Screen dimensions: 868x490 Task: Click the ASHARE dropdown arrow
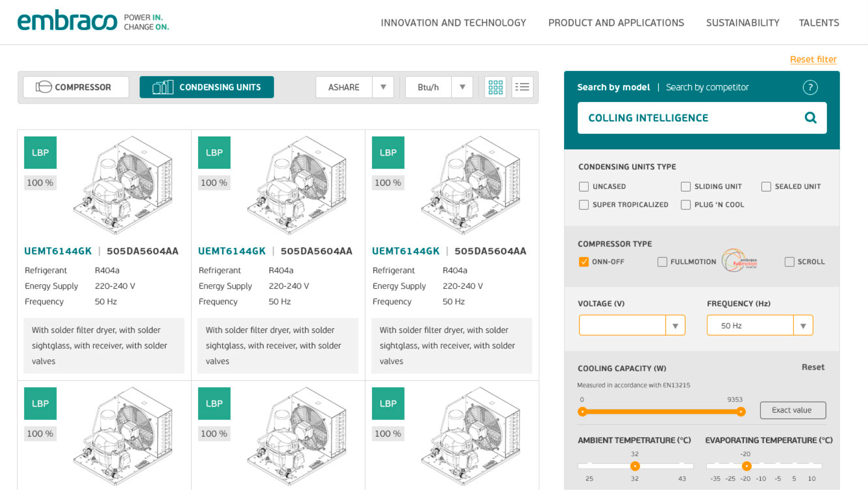point(383,87)
